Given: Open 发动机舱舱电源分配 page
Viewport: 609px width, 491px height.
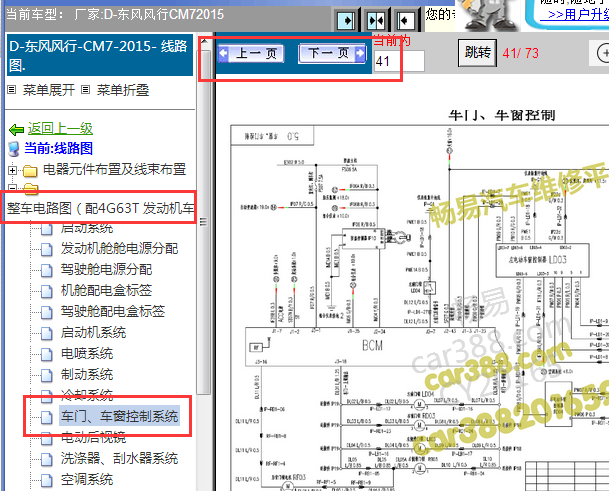Looking at the screenshot, I should coord(119,248).
